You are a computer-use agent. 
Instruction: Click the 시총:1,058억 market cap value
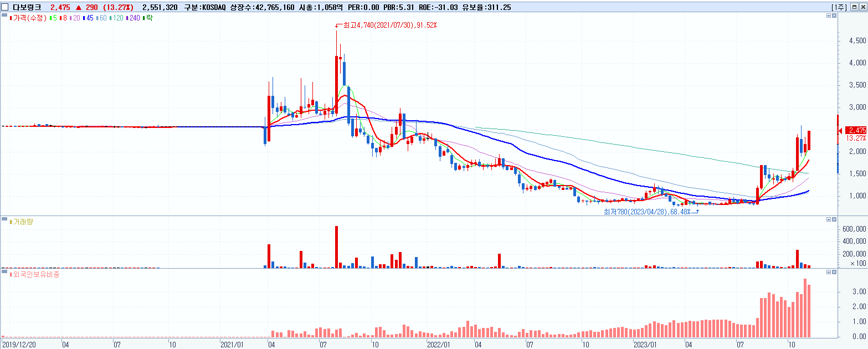pyautogui.click(x=320, y=7)
